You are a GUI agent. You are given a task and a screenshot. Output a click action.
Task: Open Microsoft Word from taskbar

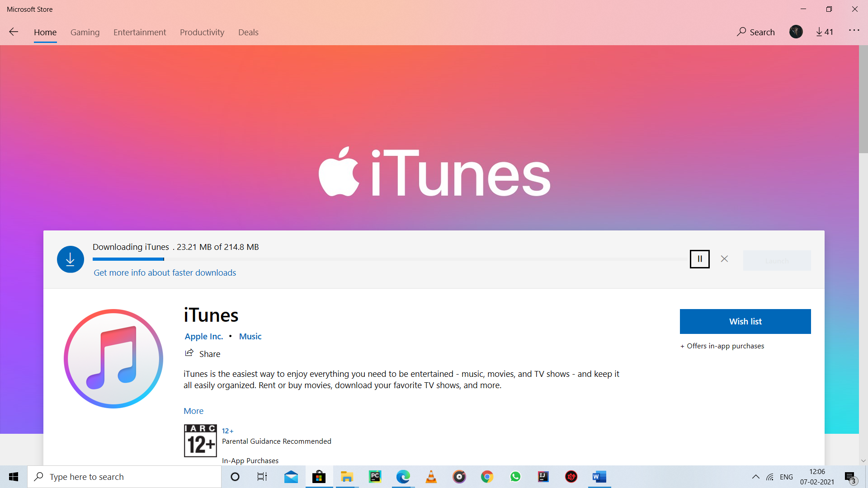(x=599, y=477)
